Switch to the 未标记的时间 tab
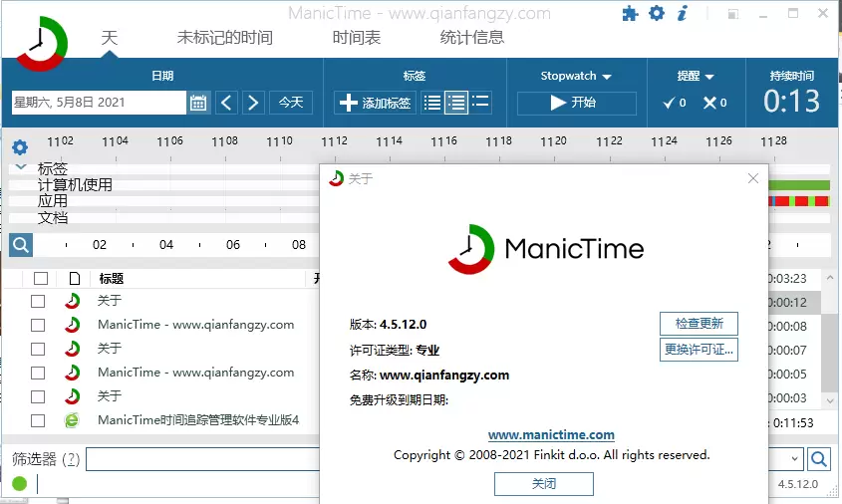 [225, 38]
